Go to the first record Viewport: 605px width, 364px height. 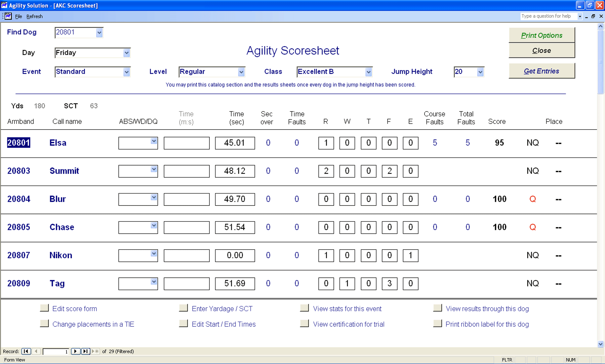coord(26,351)
